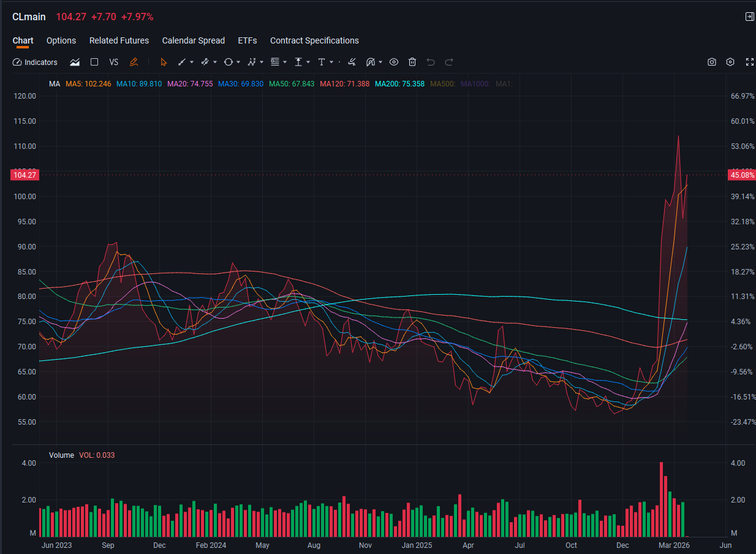Viewport: 756px width, 554px height.
Task: Expand magnet snap options arrow
Action: coord(380,62)
